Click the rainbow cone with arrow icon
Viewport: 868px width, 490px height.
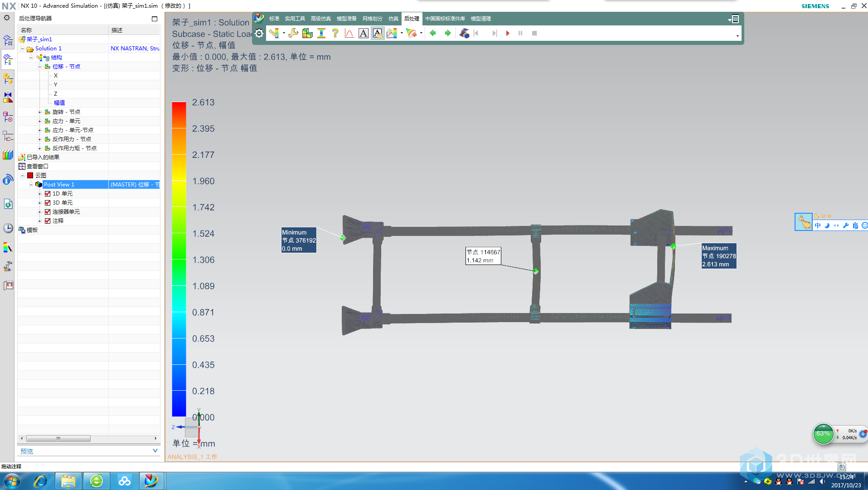412,33
